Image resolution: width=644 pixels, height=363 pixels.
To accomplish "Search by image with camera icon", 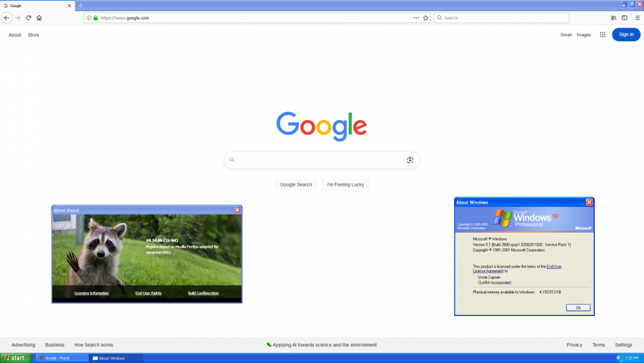I will point(410,160).
